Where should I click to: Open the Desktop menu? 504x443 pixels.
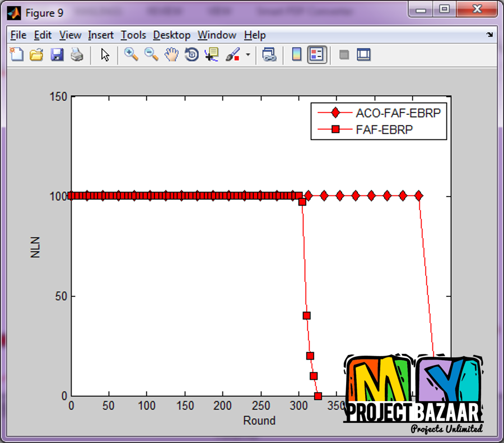[x=172, y=35]
